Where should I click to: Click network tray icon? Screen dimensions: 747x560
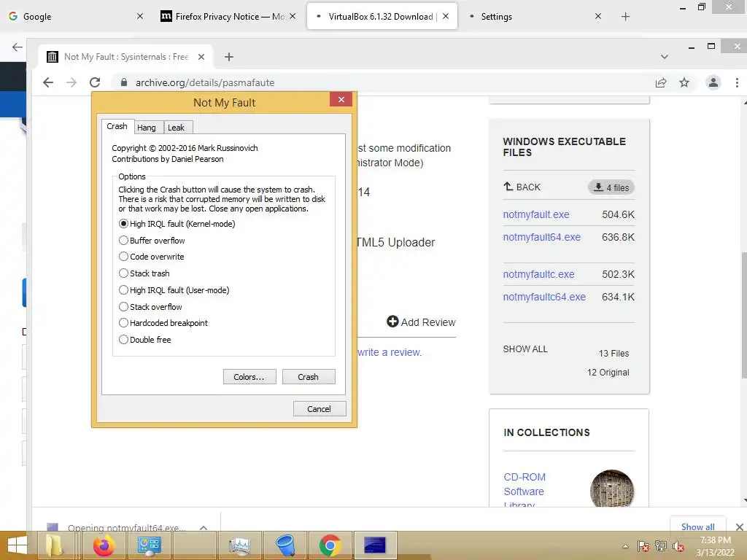660,546
